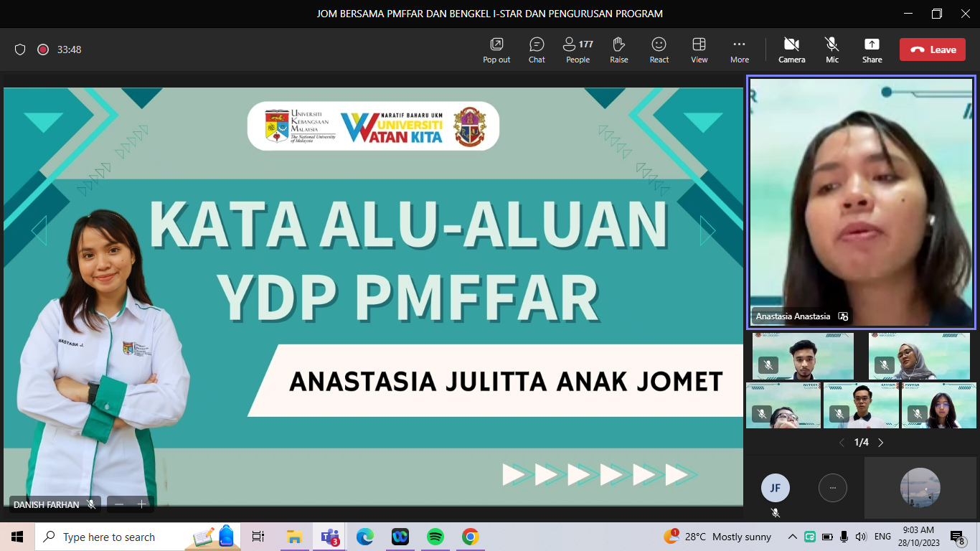
Task: Expand the More actions menu
Action: [739, 50]
